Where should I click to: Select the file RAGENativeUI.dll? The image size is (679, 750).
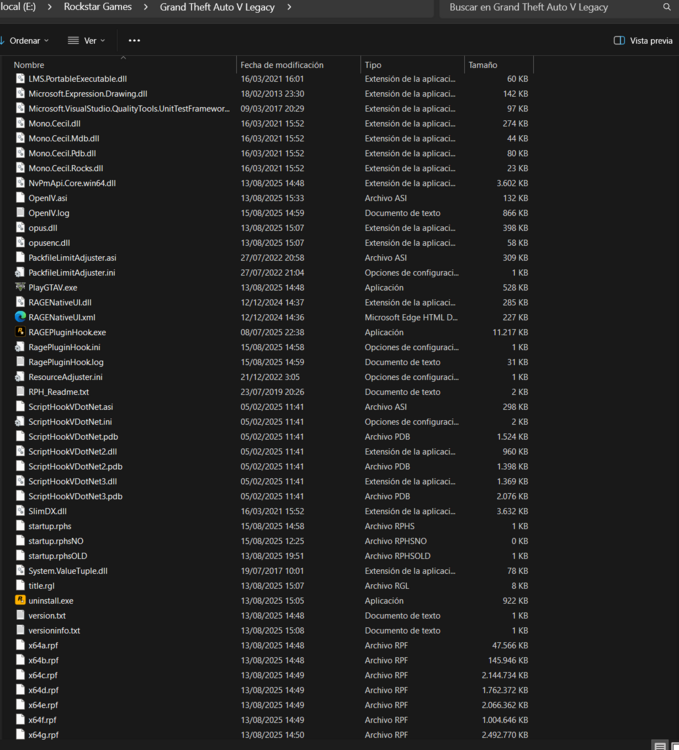60,302
